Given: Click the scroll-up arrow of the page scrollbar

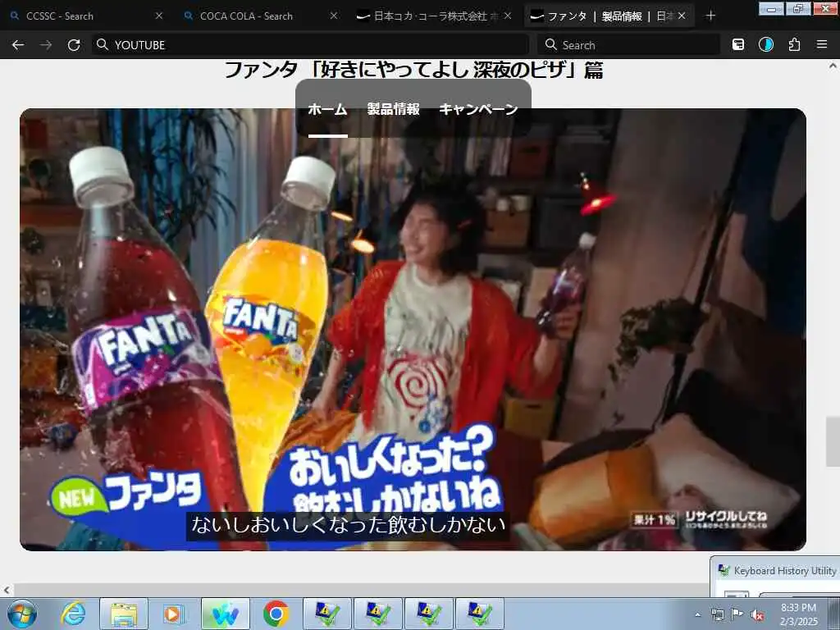Looking at the screenshot, I should point(833,66).
